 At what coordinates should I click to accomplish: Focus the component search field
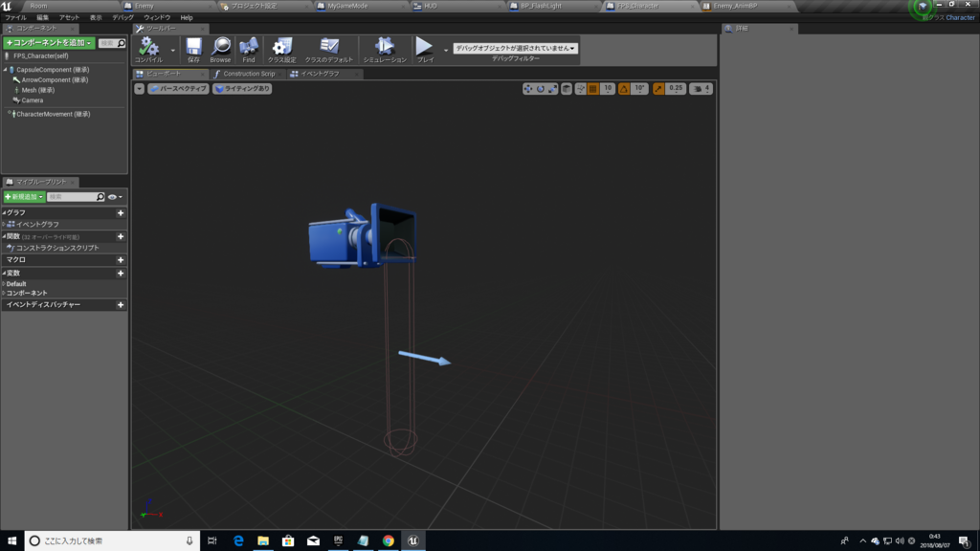112,43
